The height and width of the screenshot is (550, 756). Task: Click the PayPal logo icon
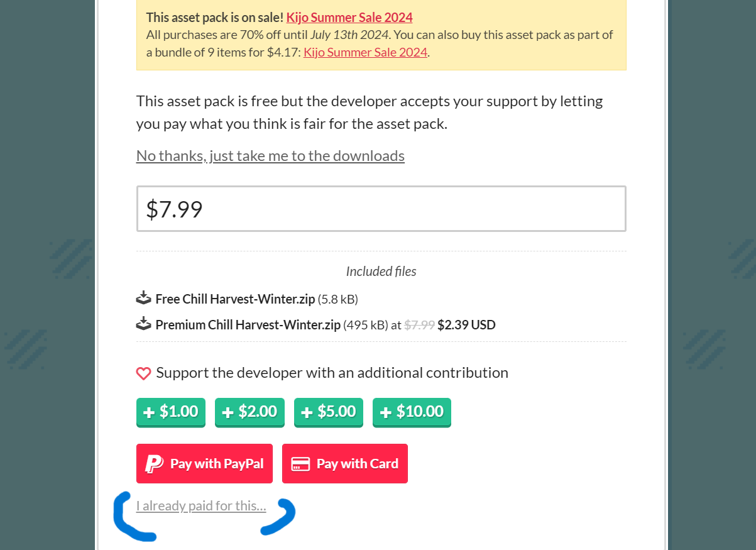pyautogui.click(x=154, y=464)
